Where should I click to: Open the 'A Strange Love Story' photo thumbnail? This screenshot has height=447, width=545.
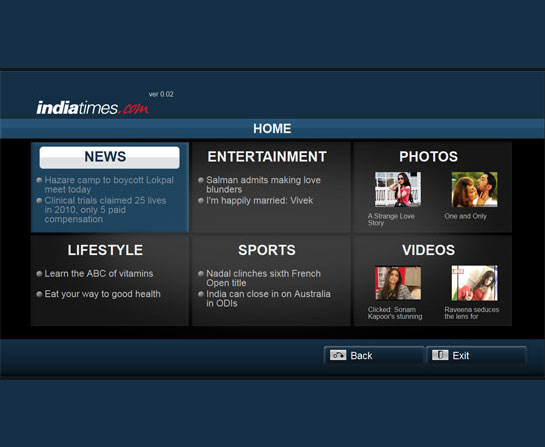tap(398, 189)
